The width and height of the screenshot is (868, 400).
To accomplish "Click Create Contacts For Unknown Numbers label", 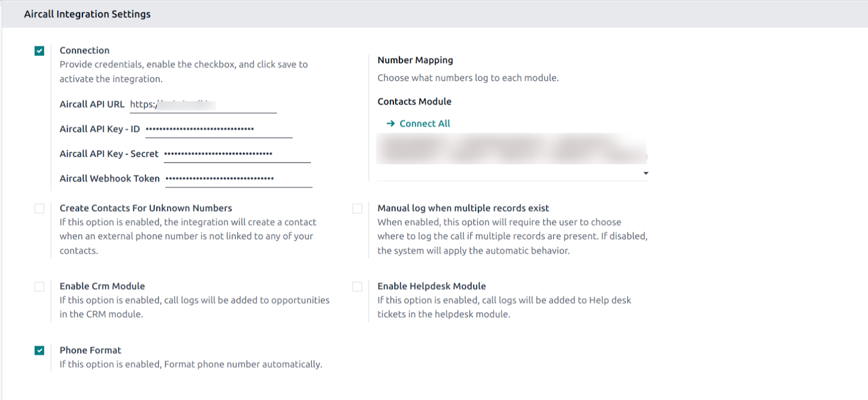I will (x=146, y=208).
